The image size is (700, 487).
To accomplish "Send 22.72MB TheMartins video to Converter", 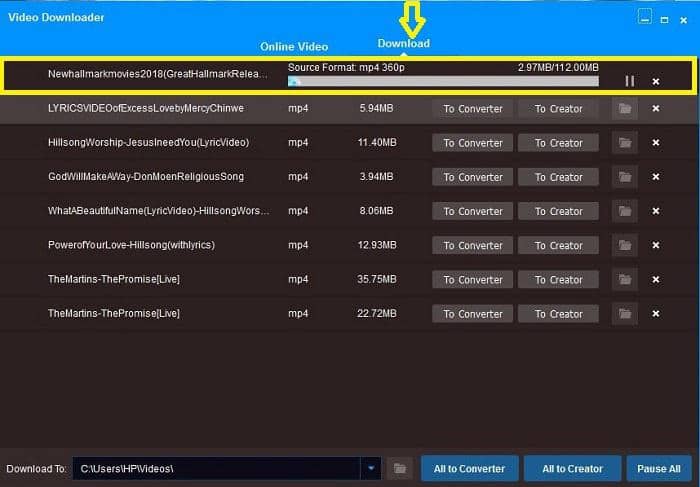I will 472,314.
